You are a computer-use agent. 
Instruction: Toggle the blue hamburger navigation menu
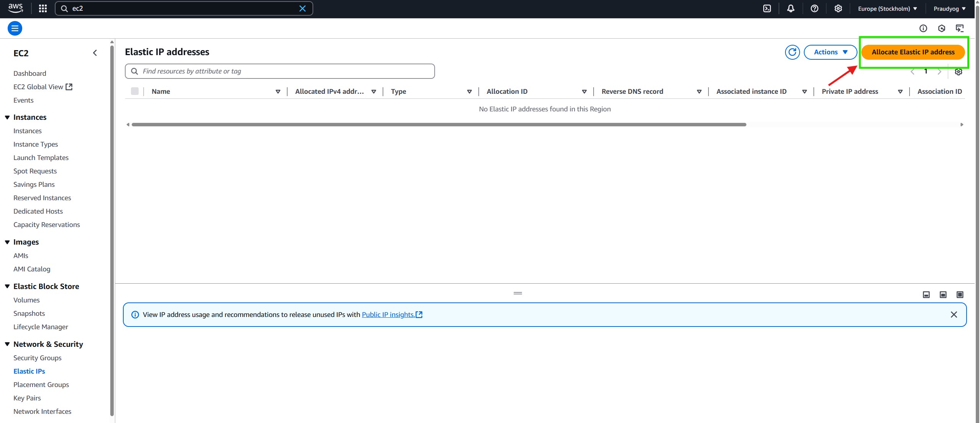(x=15, y=28)
